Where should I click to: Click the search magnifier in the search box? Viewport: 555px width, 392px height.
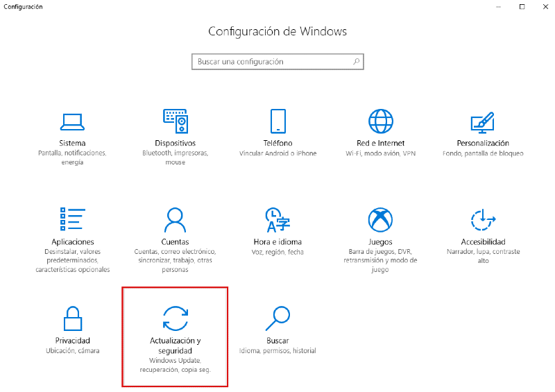(357, 62)
